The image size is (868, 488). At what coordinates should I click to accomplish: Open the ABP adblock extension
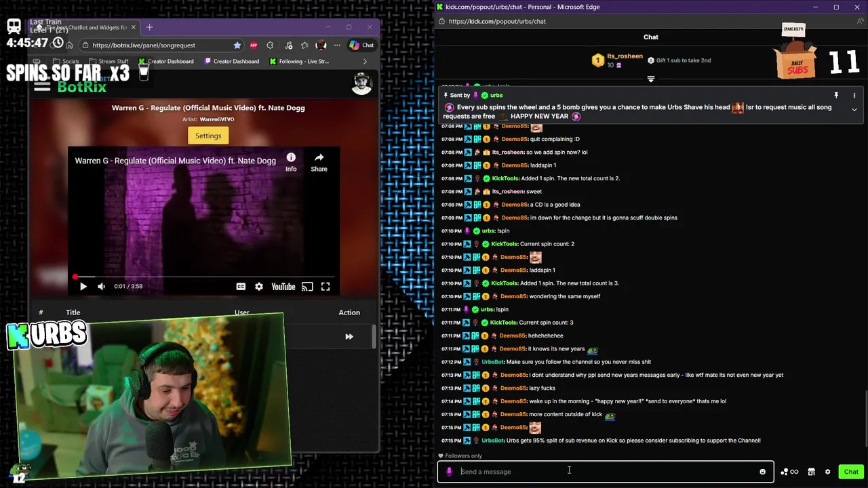click(254, 45)
